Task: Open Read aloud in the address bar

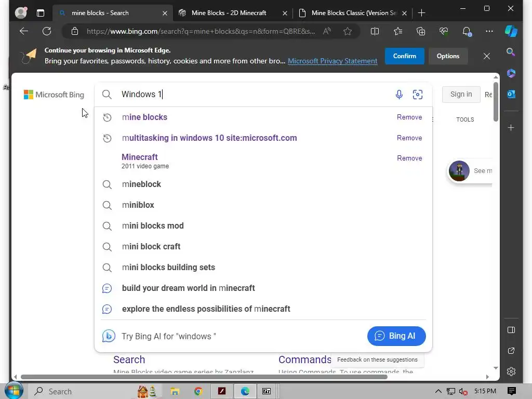Action: click(327, 31)
